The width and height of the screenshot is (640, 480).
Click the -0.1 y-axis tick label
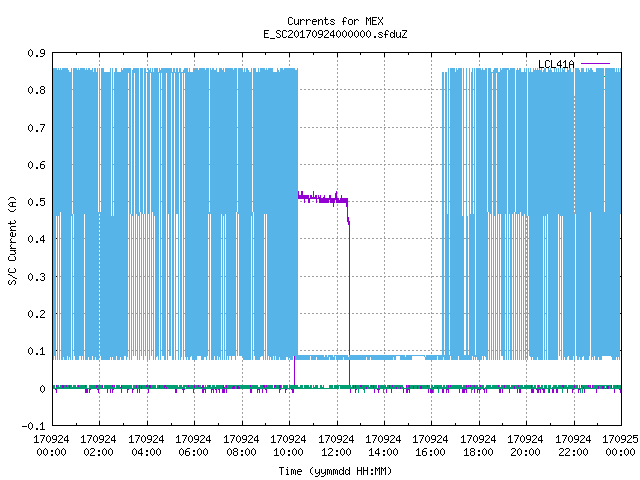pos(33,426)
